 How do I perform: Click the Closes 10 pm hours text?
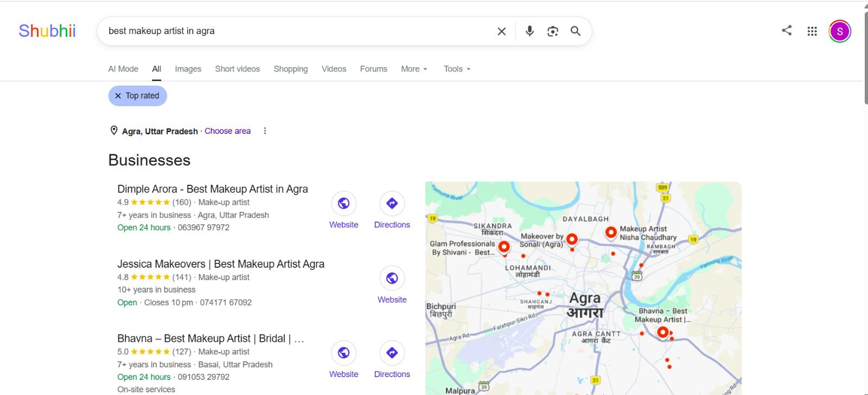pos(168,302)
